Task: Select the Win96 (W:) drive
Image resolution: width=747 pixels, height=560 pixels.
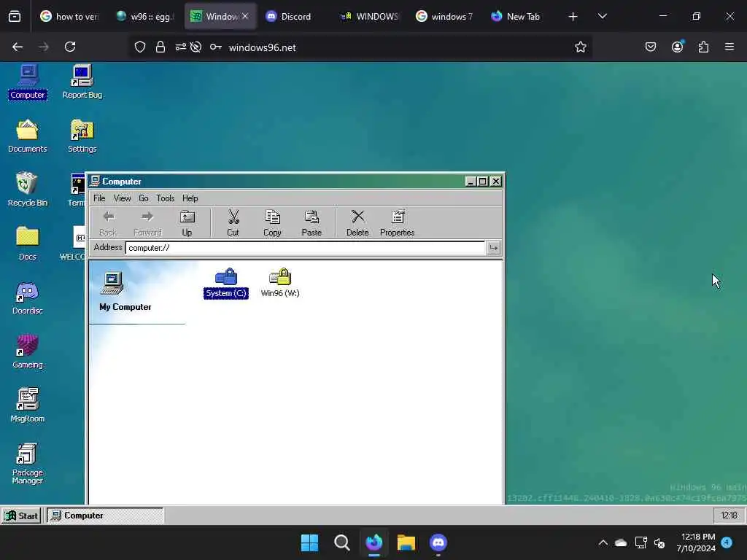Action: click(280, 283)
